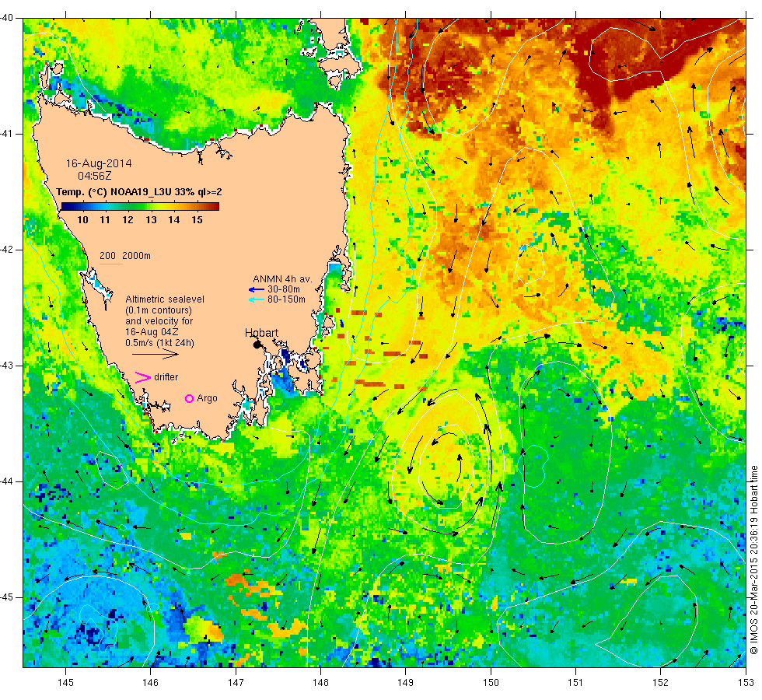
Task: Click the 13 degree color scale tick
Action: [x=151, y=219]
